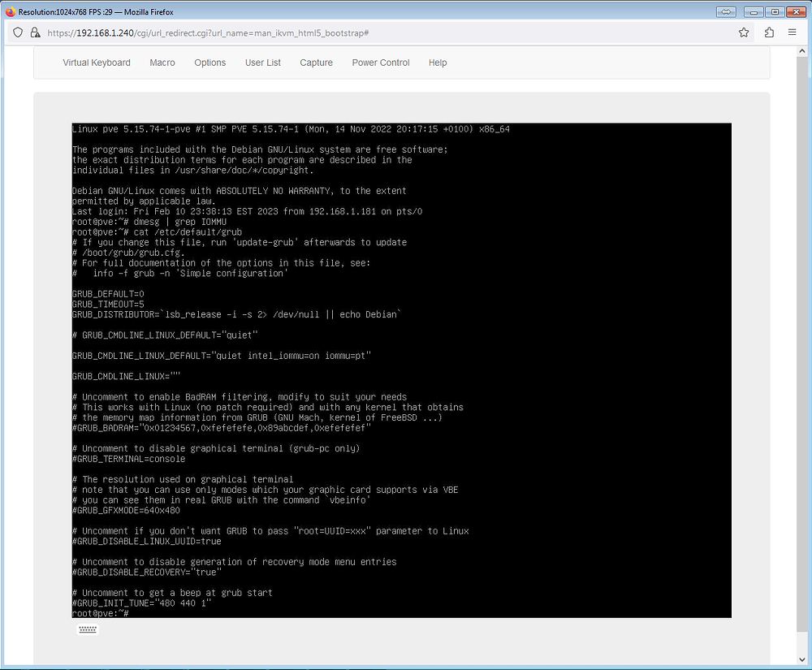Save the page using the Pocket icon
The image size is (812, 670).
tap(767, 33)
